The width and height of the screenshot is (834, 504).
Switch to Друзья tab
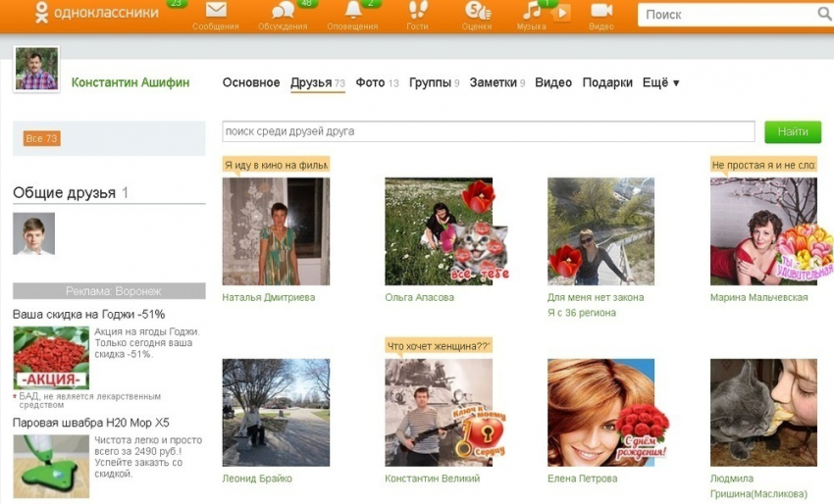point(318,83)
